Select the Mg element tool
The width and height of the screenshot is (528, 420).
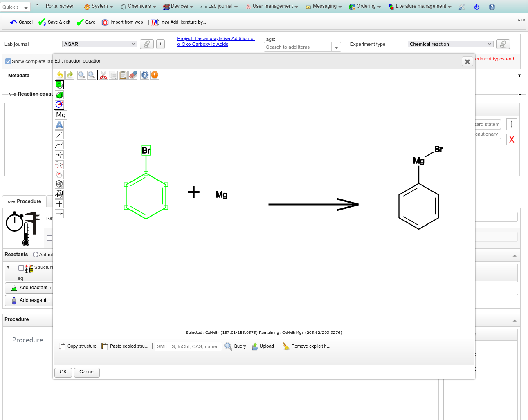pos(61,115)
